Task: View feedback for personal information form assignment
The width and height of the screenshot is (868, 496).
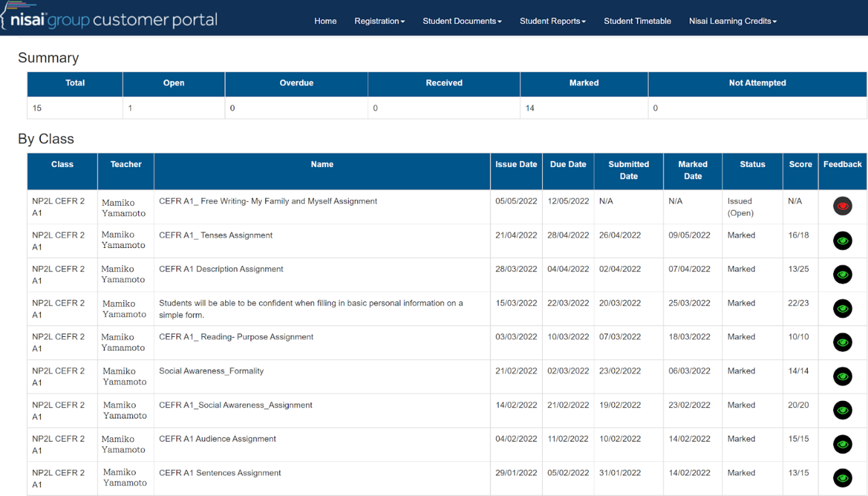Action: pyautogui.click(x=843, y=308)
